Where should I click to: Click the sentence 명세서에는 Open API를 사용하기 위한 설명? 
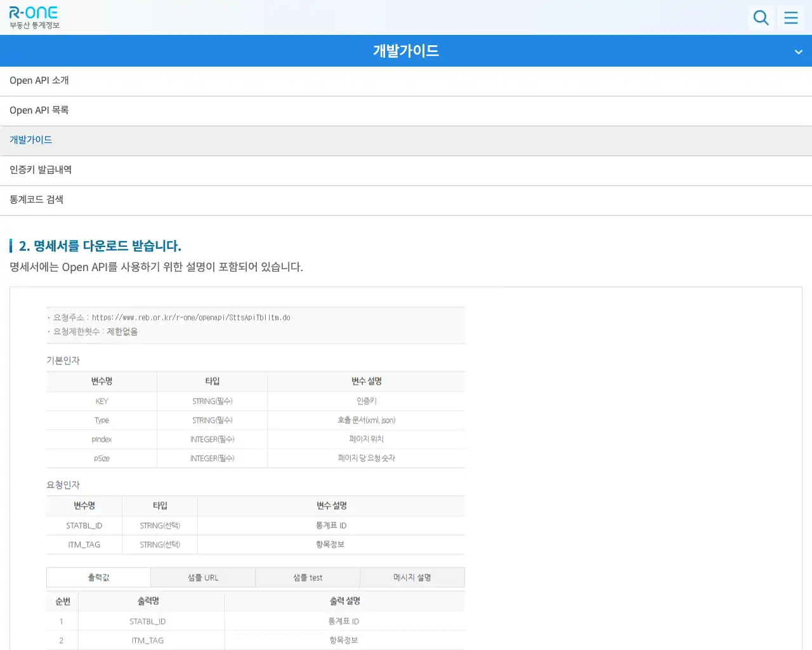pos(156,267)
